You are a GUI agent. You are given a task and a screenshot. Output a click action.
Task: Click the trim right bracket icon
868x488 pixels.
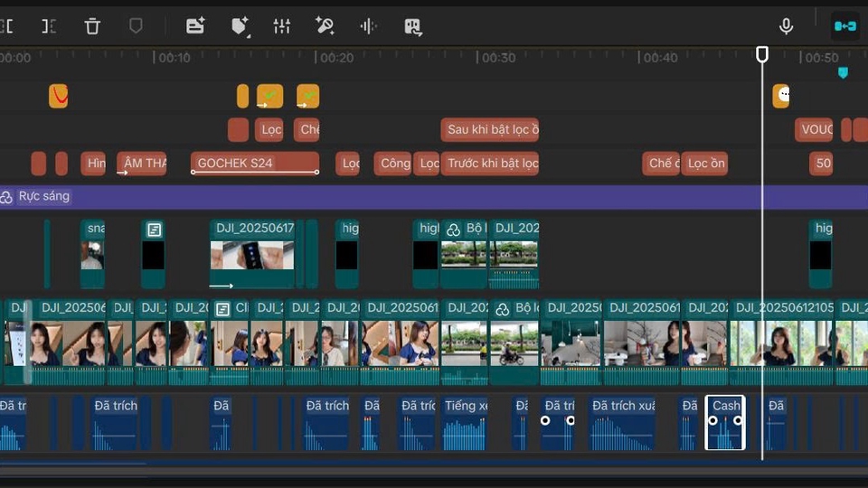coord(49,26)
